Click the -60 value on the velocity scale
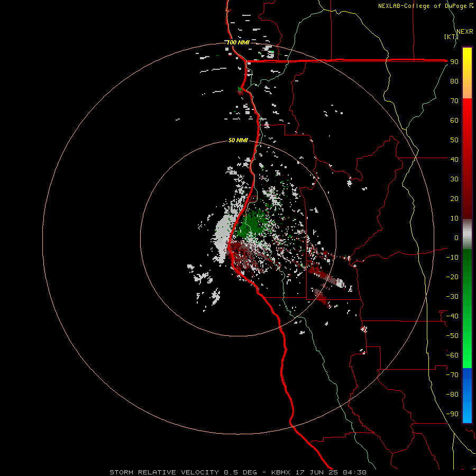The image size is (476, 476). coord(452,355)
